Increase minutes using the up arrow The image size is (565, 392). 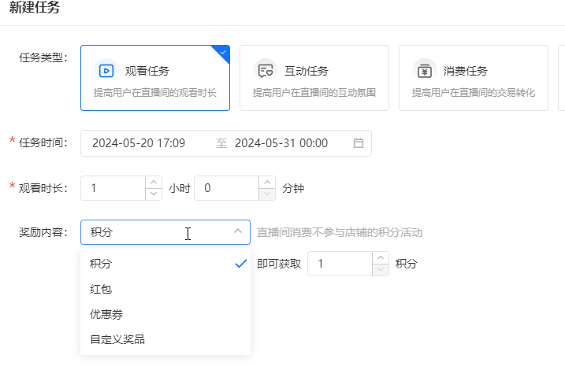tap(267, 182)
